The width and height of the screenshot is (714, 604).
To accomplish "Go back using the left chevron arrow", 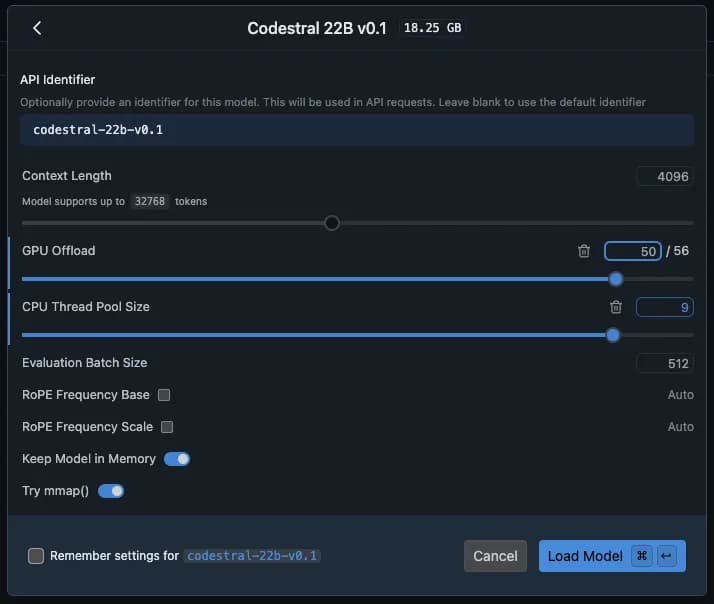I will (37, 28).
